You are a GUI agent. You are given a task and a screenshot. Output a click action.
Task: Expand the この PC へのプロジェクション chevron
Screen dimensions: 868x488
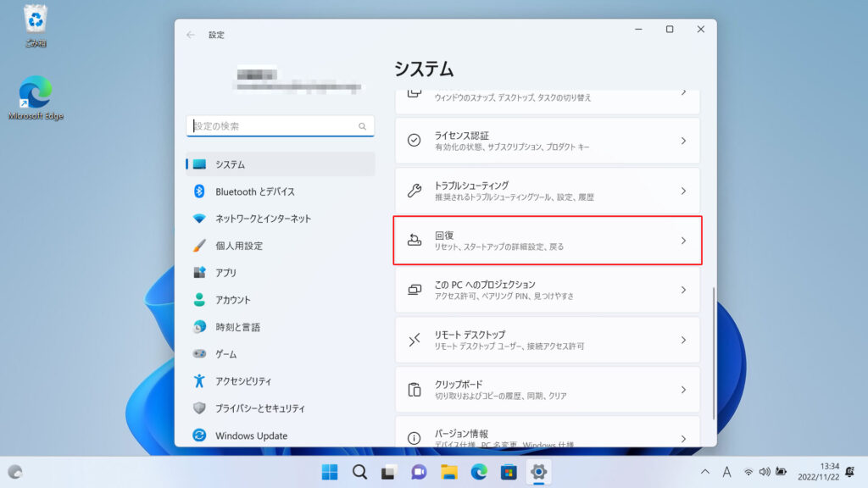(684, 290)
